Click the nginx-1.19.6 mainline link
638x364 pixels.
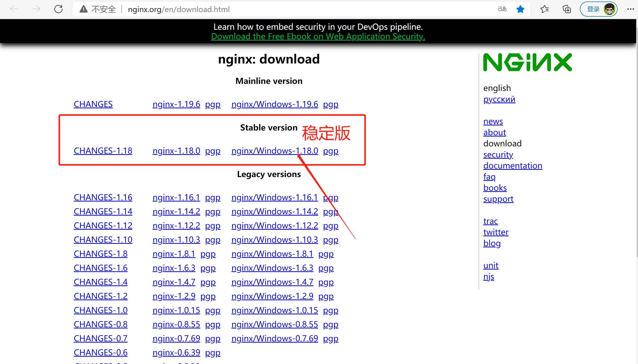point(176,104)
